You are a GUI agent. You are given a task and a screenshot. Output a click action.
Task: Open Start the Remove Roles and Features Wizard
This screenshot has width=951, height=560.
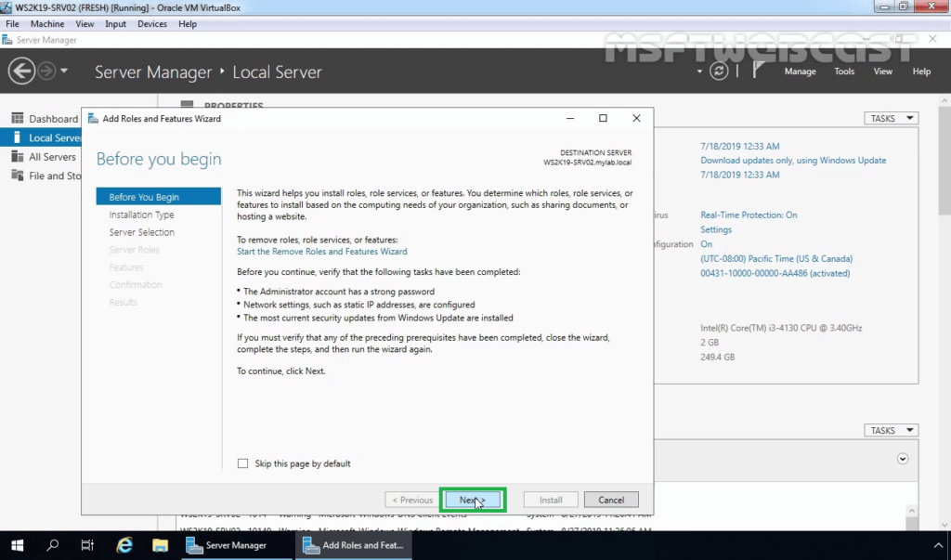321,251
